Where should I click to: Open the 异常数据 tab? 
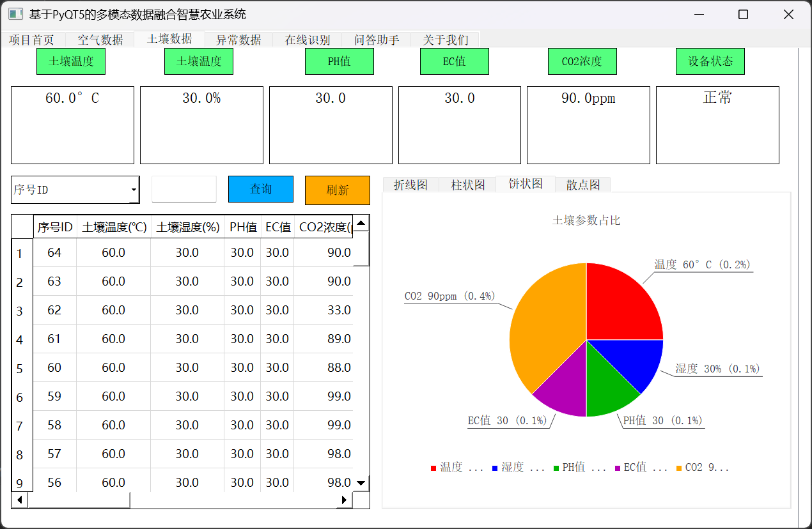click(x=238, y=40)
